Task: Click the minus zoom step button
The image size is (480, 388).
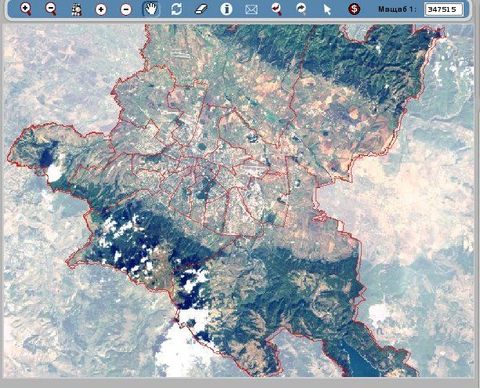Action: (x=126, y=9)
